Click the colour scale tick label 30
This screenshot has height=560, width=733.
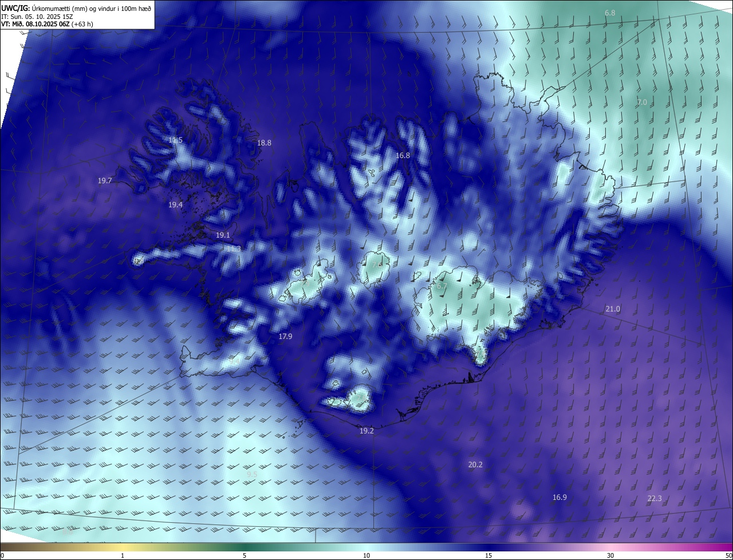tap(610, 555)
